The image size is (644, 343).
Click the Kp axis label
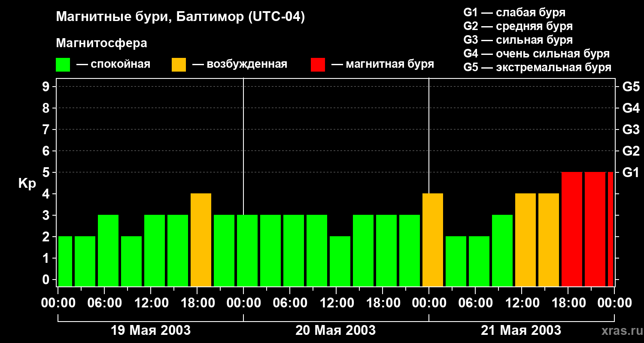coord(27,184)
